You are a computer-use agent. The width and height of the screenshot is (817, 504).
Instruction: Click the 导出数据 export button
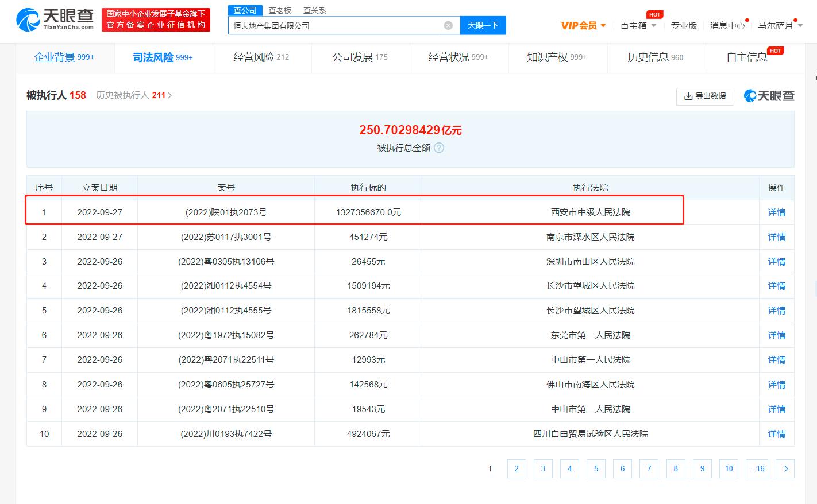pos(705,96)
